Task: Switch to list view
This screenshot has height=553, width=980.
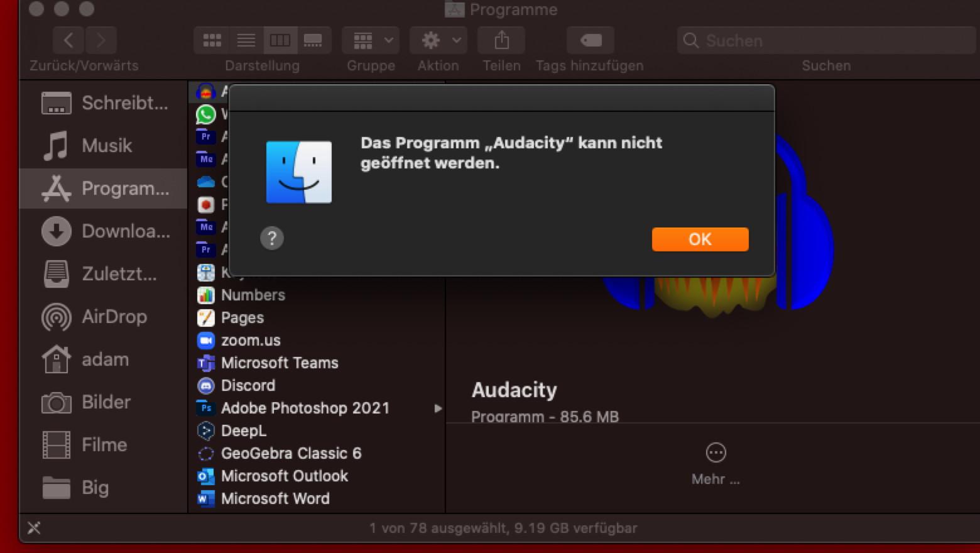Action: click(246, 41)
